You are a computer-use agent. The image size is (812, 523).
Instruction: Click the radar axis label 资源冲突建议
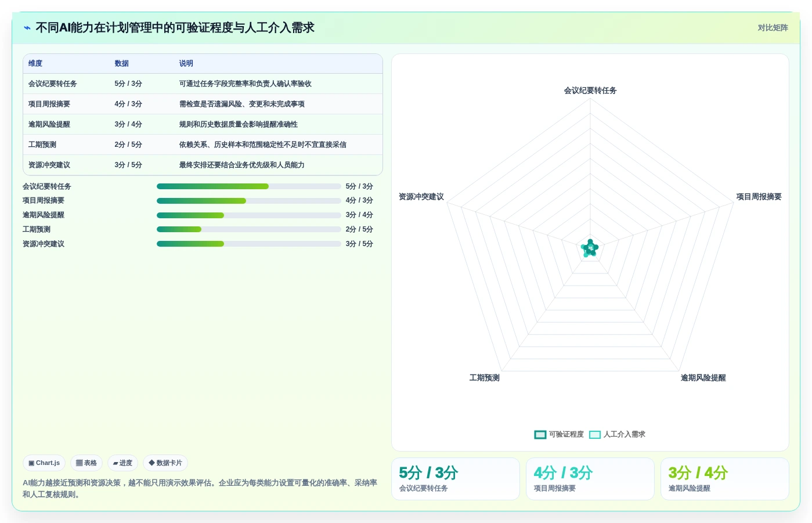click(x=421, y=197)
